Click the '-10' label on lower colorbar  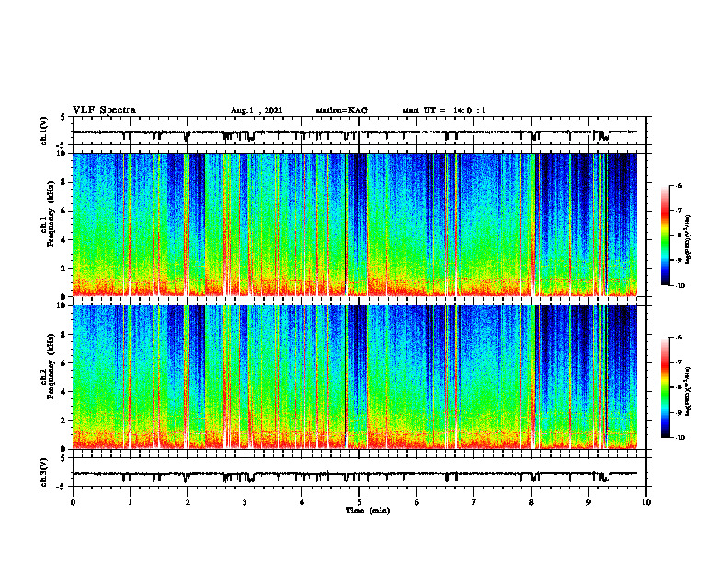[x=679, y=438]
